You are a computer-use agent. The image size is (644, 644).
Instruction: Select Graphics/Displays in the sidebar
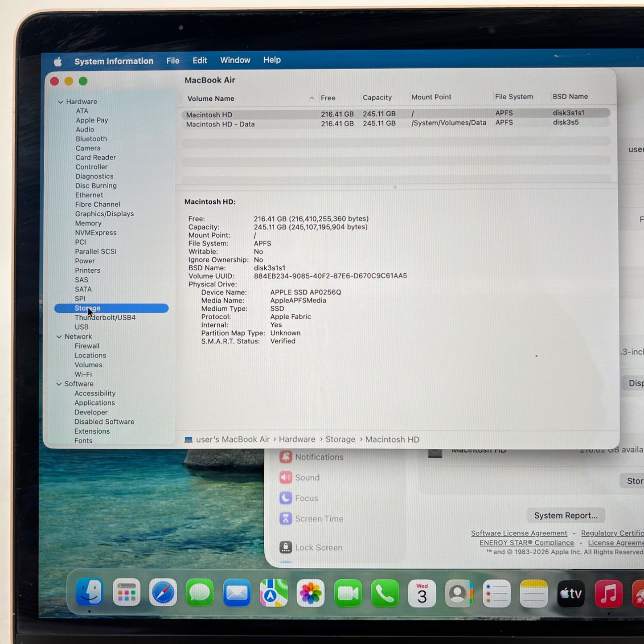coord(105,214)
